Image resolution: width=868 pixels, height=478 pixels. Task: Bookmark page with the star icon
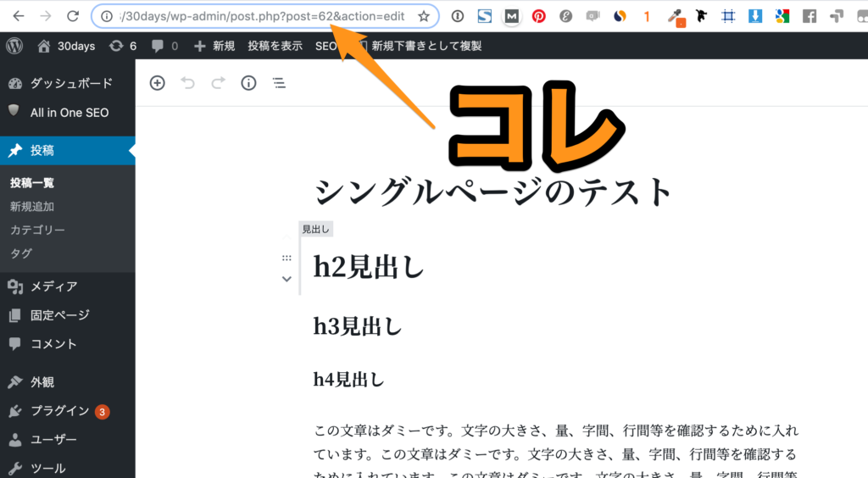(x=423, y=16)
